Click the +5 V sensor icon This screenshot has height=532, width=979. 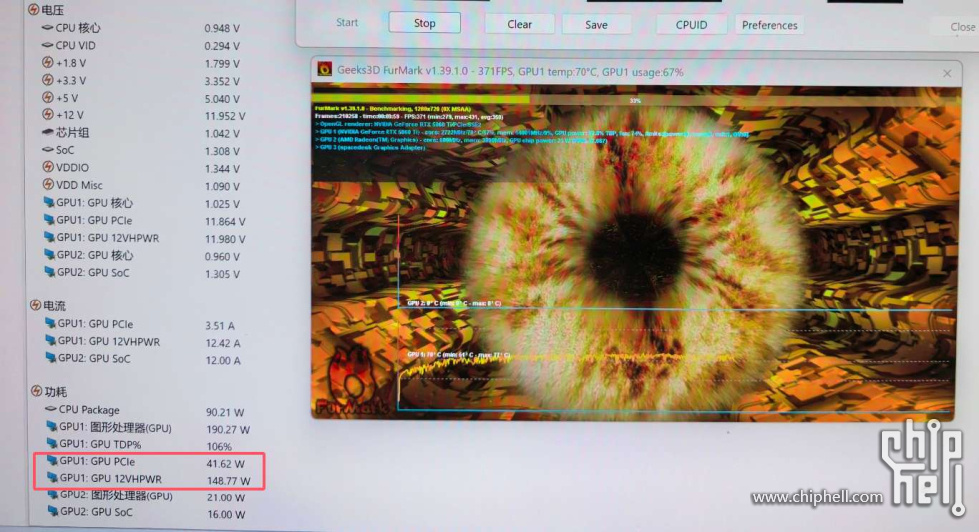tap(47, 97)
